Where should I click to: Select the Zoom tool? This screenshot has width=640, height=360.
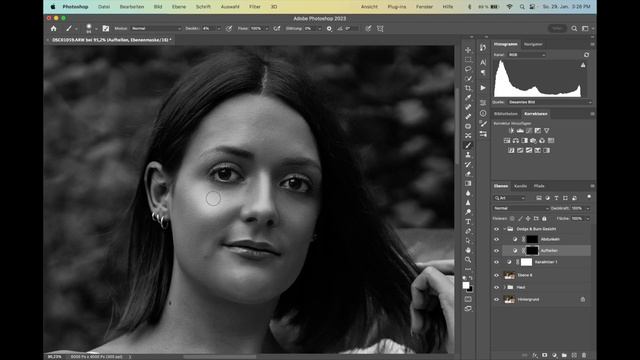468,260
